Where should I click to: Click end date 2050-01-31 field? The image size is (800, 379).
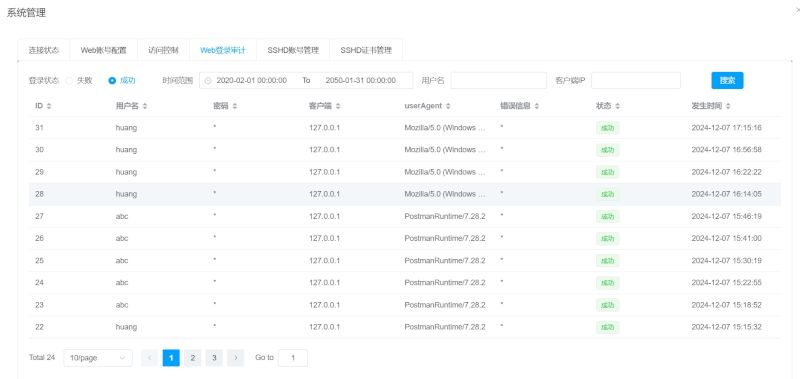[x=361, y=81]
